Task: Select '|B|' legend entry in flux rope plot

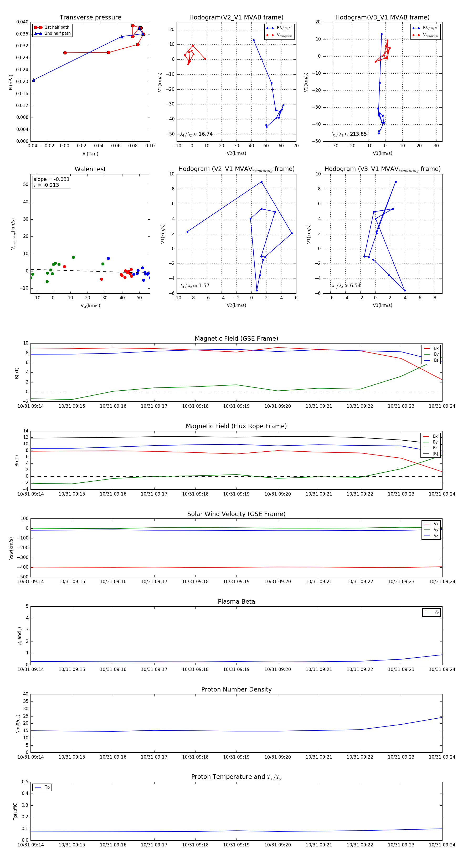Action: 431,454
